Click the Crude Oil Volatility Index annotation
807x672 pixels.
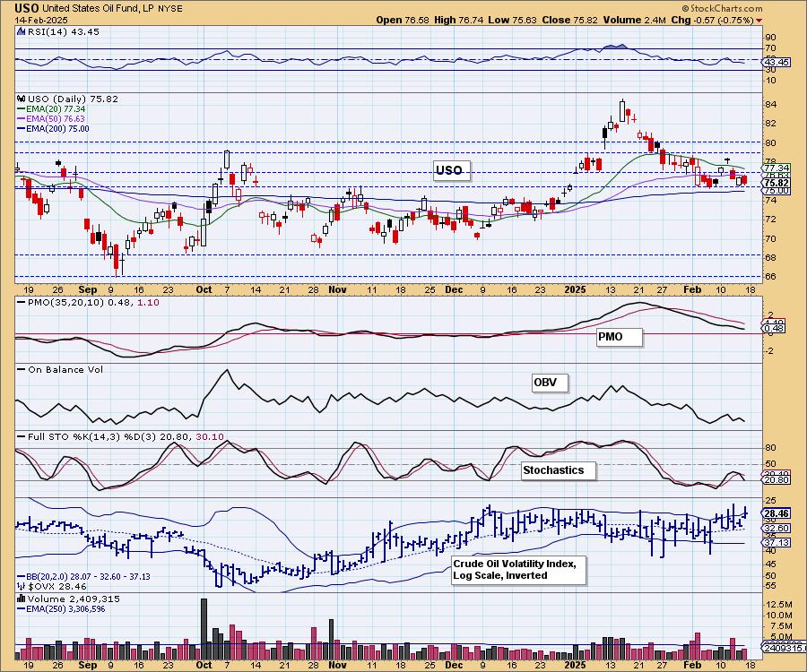(x=519, y=570)
